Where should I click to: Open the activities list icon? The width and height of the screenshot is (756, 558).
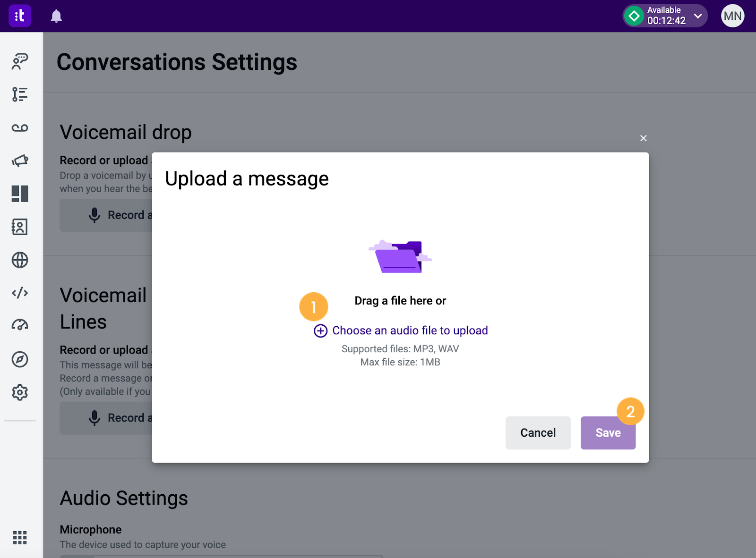pos(20,94)
